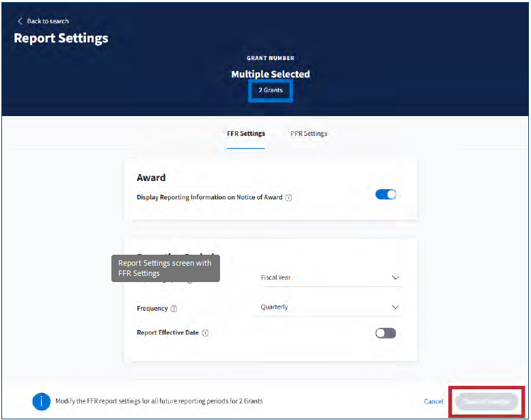The width and height of the screenshot is (531, 420).
Task: Click the info icon next to Frequency
Action: tap(174, 309)
